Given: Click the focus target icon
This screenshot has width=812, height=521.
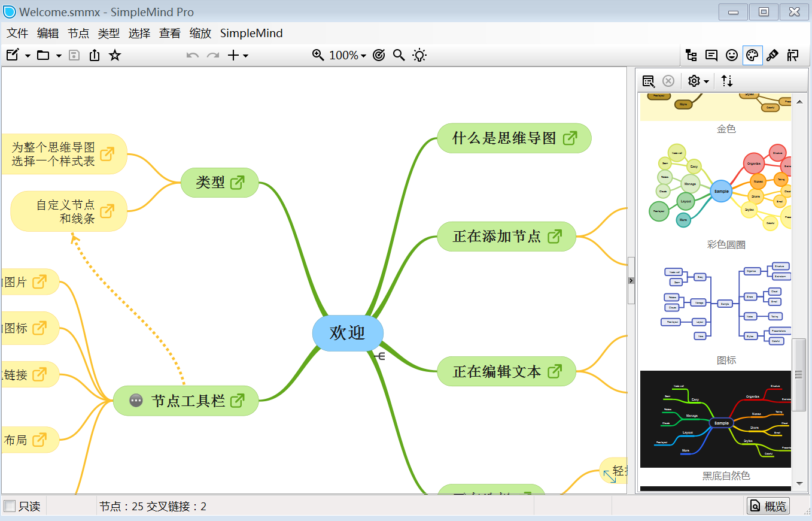Looking at the screenshot, I should [x=379, y=56].
